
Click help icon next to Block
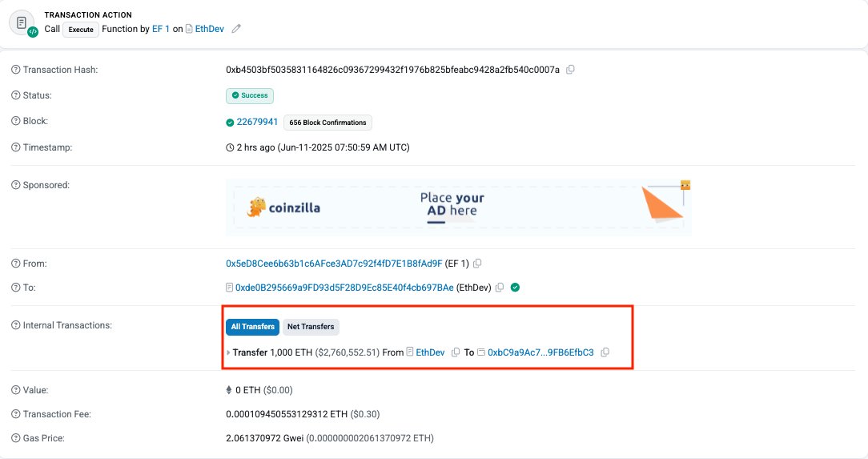15,121
